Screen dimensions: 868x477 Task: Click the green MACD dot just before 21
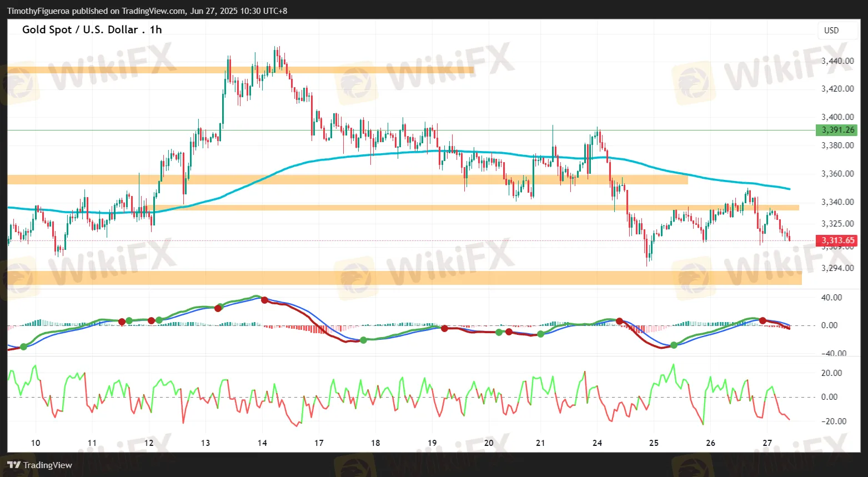pyautogui.click(x=540, y=334)
